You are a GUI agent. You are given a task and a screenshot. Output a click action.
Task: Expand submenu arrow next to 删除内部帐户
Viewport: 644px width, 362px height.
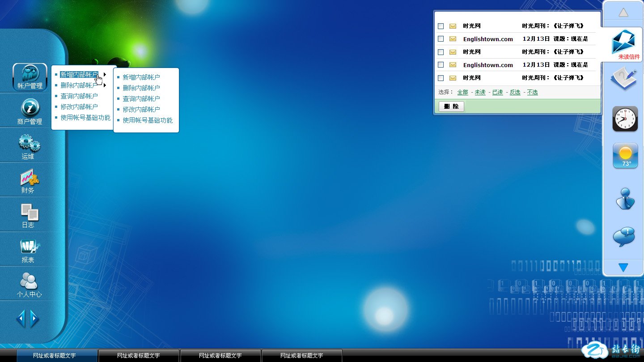click(x=105, y=85)
